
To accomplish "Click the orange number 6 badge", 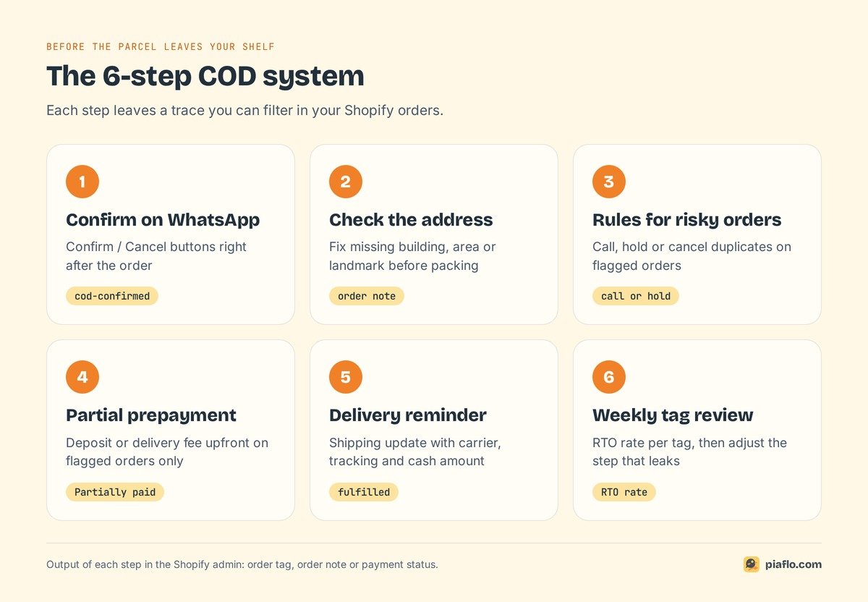I will pyautogui.click(x=609, y=377).
